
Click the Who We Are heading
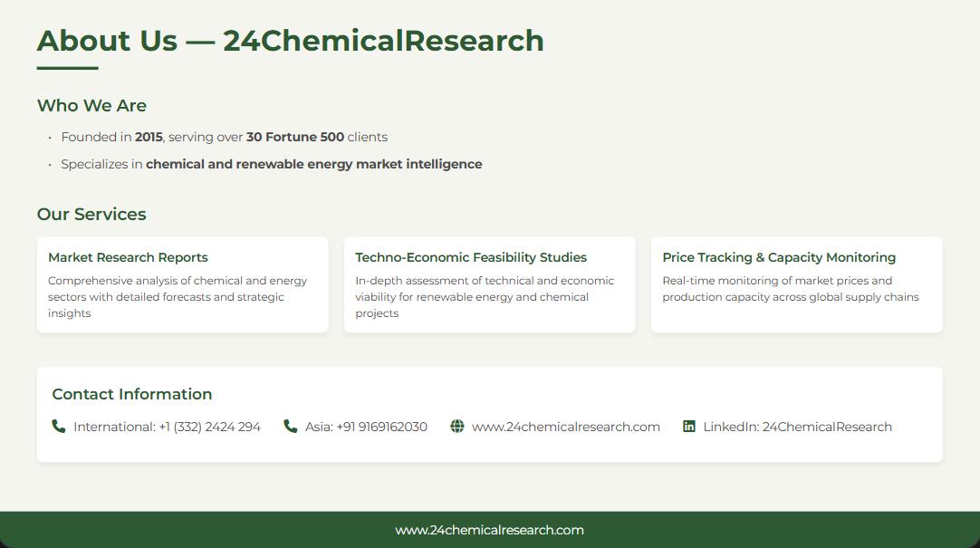[91, 106]
